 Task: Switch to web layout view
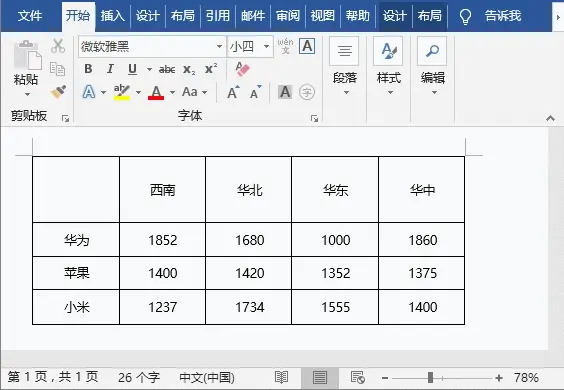tap(358, 377)
